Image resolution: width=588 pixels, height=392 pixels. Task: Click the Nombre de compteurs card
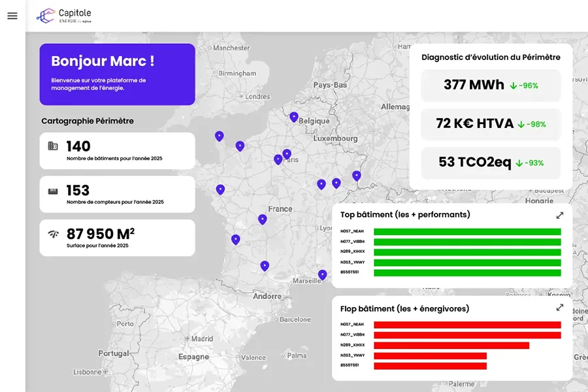pos(117,194)
